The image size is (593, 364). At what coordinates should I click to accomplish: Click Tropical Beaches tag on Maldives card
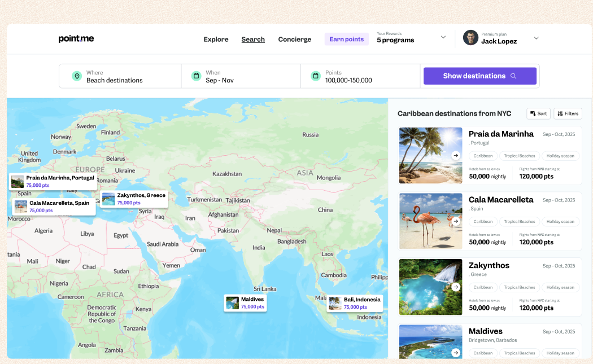click(519, 353)
